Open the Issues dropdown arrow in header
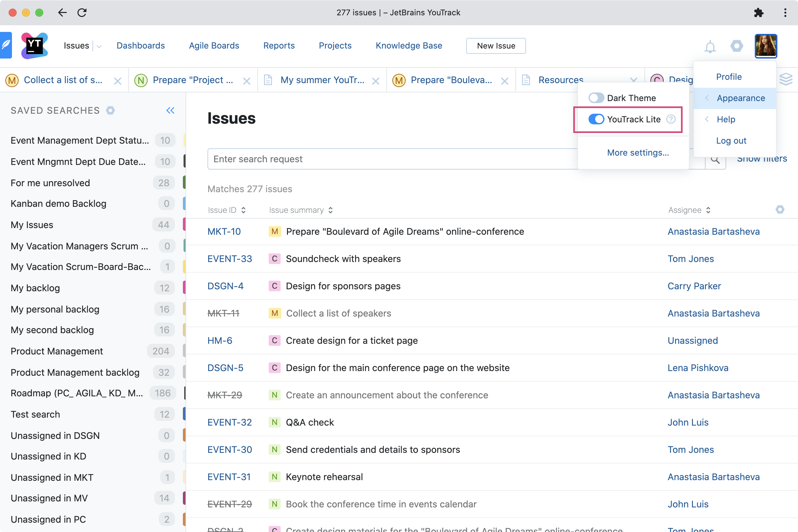Image resolution: width=798 pixels, height=532 pixels. (99, 46)
